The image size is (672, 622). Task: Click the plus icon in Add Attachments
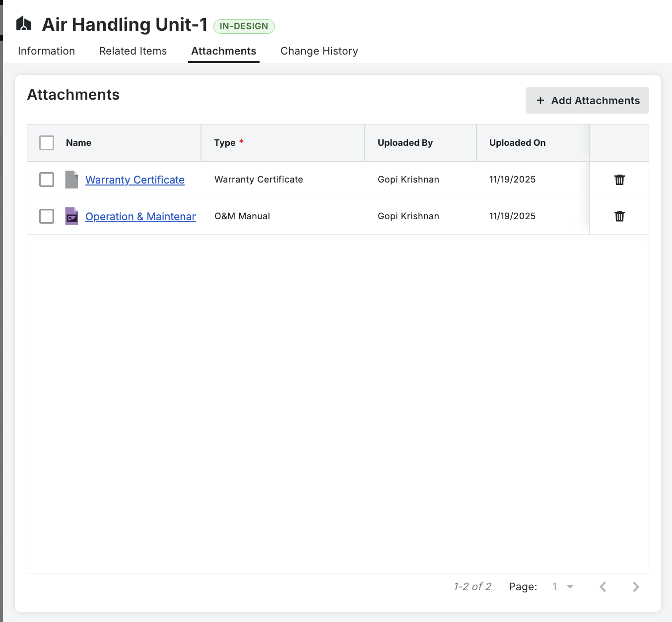[540, 100]
